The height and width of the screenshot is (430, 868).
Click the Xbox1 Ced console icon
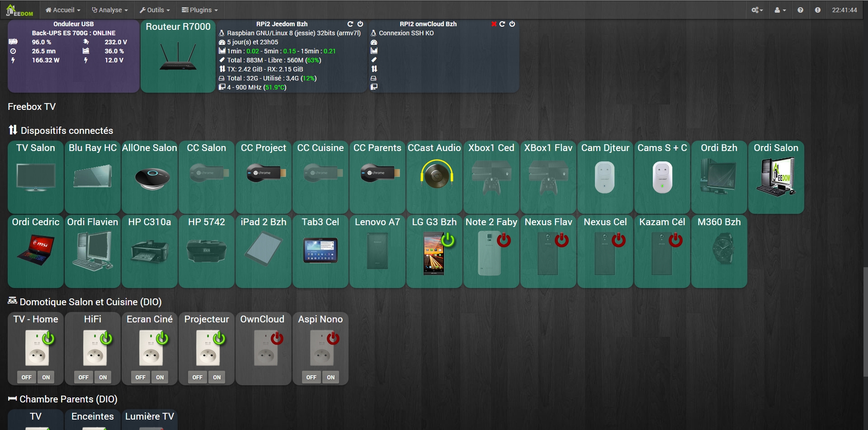pyautogui.click(x=491, y=177)
